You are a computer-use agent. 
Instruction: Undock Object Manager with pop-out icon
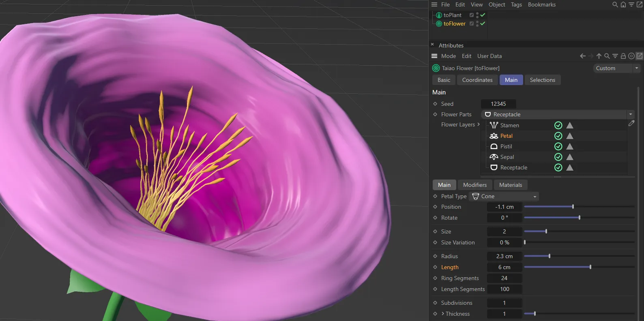tap(640, 4)
